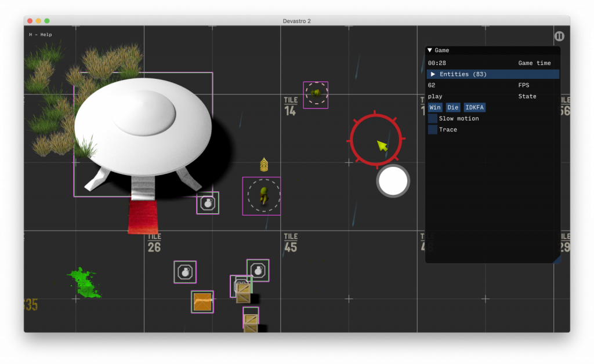
Task: Click the yellow 35 counter text
Action: [x=31, y=305]
